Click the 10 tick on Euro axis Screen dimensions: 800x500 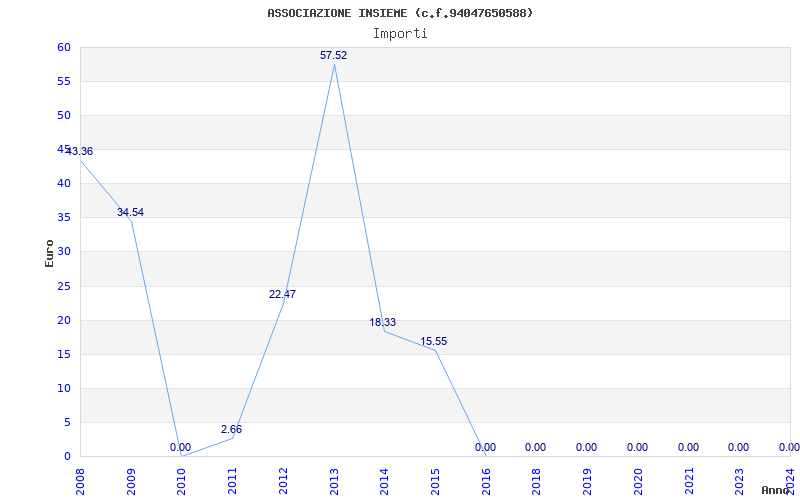click(x=64, y=388)
